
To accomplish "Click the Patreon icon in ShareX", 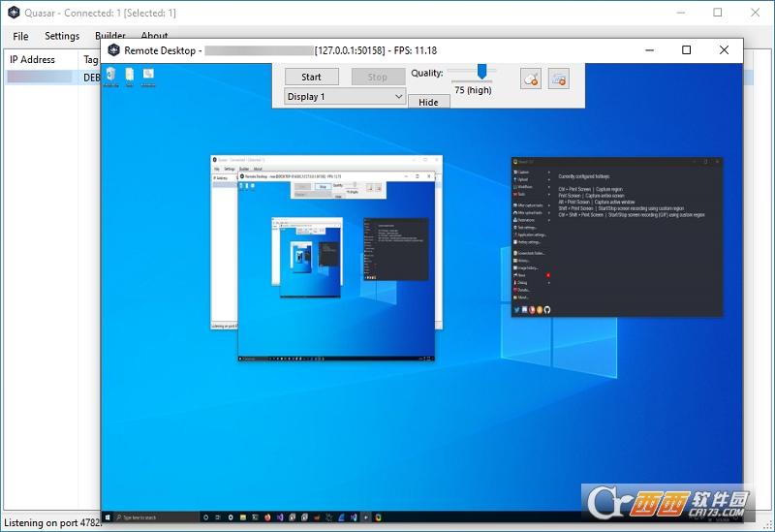I will [x=532, y=310].
